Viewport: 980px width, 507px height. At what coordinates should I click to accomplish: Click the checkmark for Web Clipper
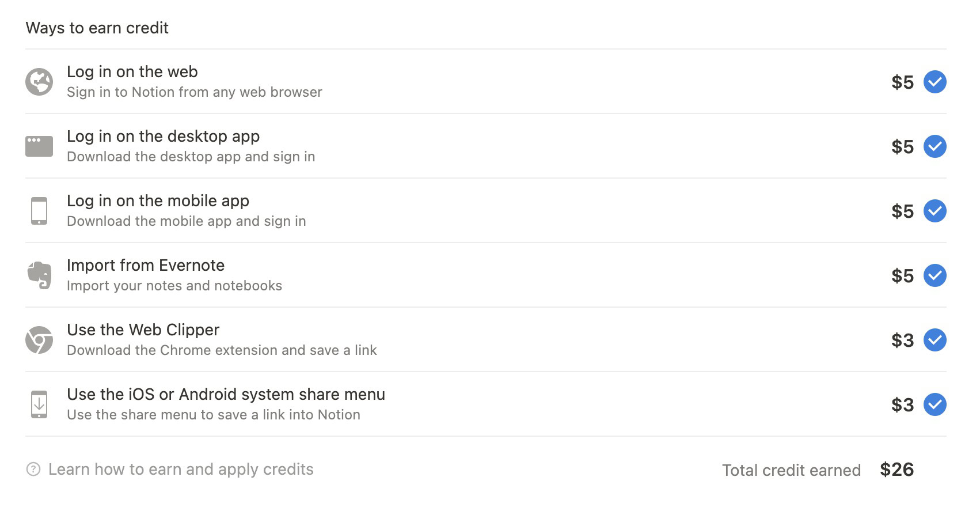(x=935, y=340)
